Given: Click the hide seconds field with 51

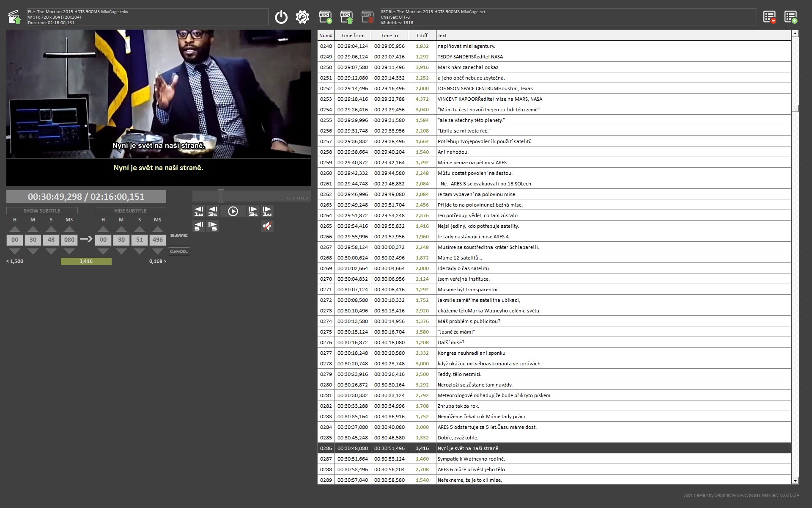Looking at the screenshot, I should [x=140, y=240].
